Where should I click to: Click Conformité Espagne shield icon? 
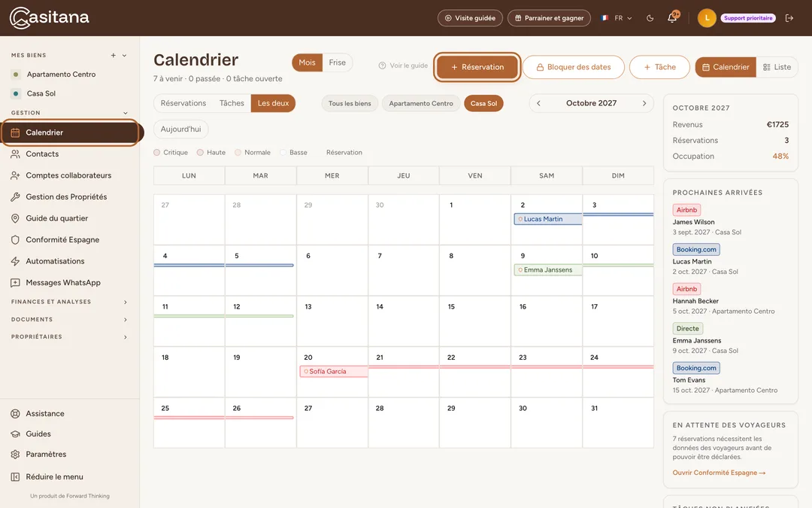15,240
